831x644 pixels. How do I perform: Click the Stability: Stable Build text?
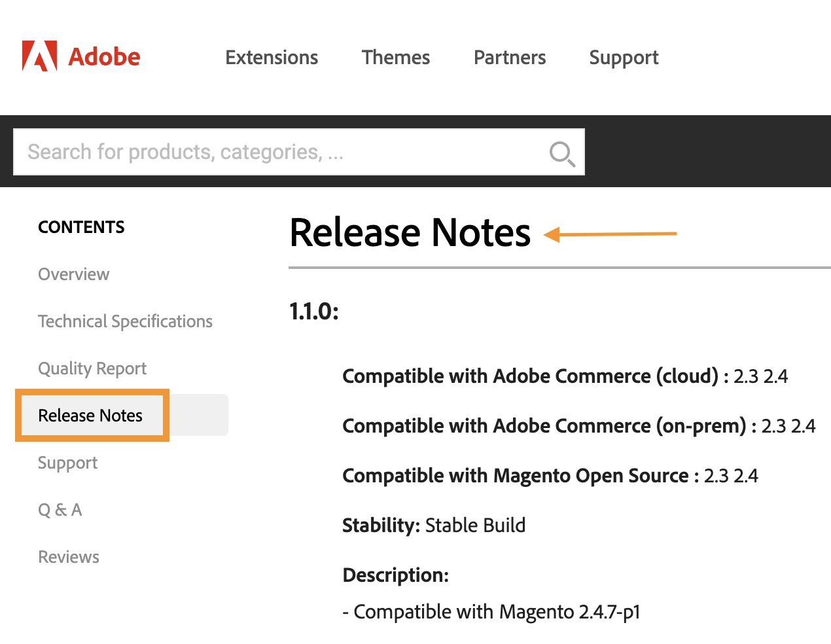[434, 525]
